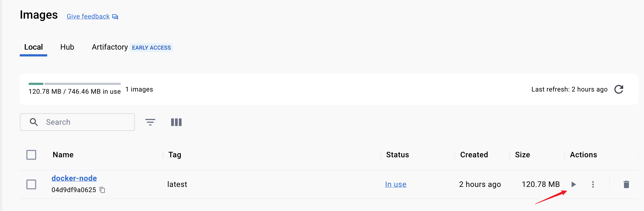Click the In use status link
The width and height of the screenshot is (644, 211).
tap(396, 184)
